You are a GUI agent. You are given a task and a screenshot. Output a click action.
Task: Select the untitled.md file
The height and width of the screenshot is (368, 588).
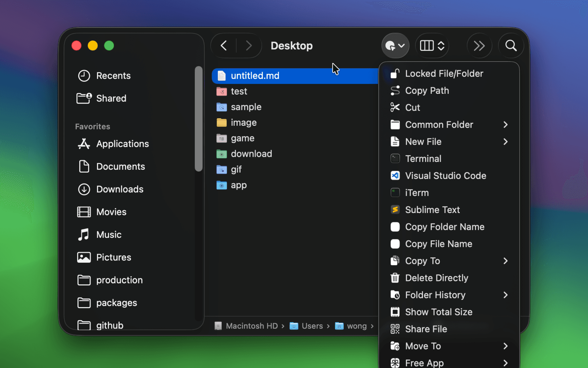click(x=255, y=76)
